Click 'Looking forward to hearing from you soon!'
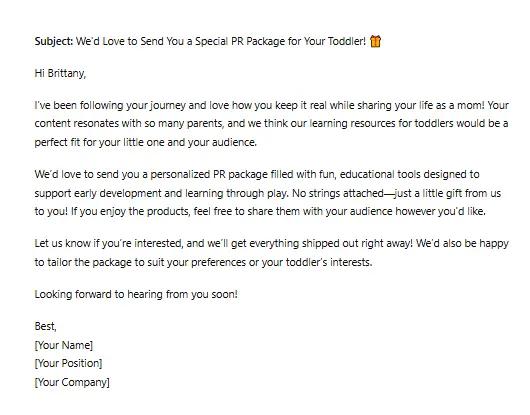The image size is (530, 415). click(136, 294)
